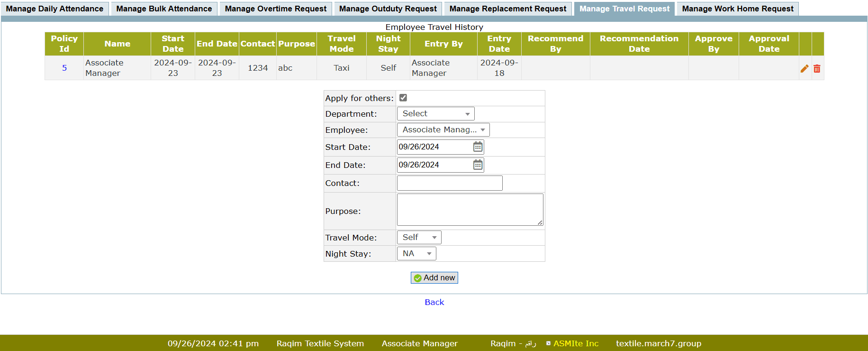The width and height of the screenshot is (868, 351).
Task: Open the Manage Replacement Request tab
Action: pyautogui.click(x=507, y=9)
